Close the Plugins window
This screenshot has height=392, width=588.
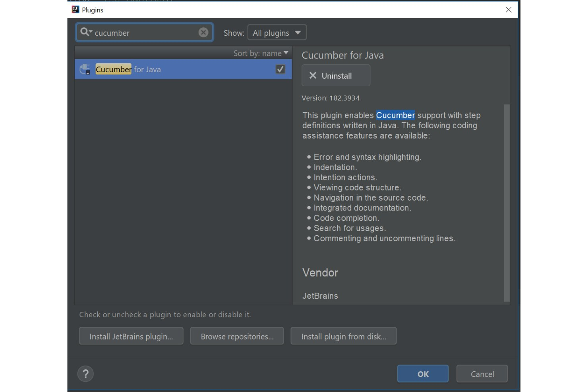[x=508, y=10]
